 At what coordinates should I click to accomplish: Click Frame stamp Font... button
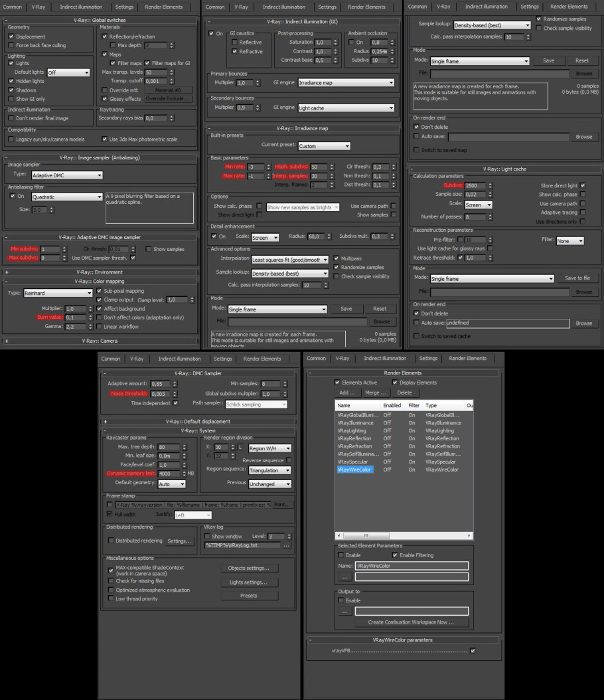click(x=282, y=505)
